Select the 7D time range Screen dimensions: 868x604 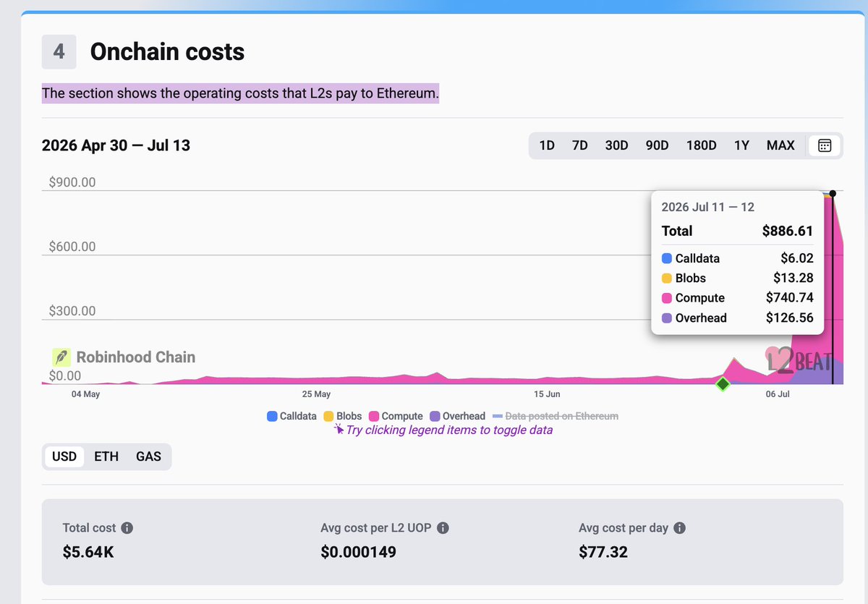[580, 145]
